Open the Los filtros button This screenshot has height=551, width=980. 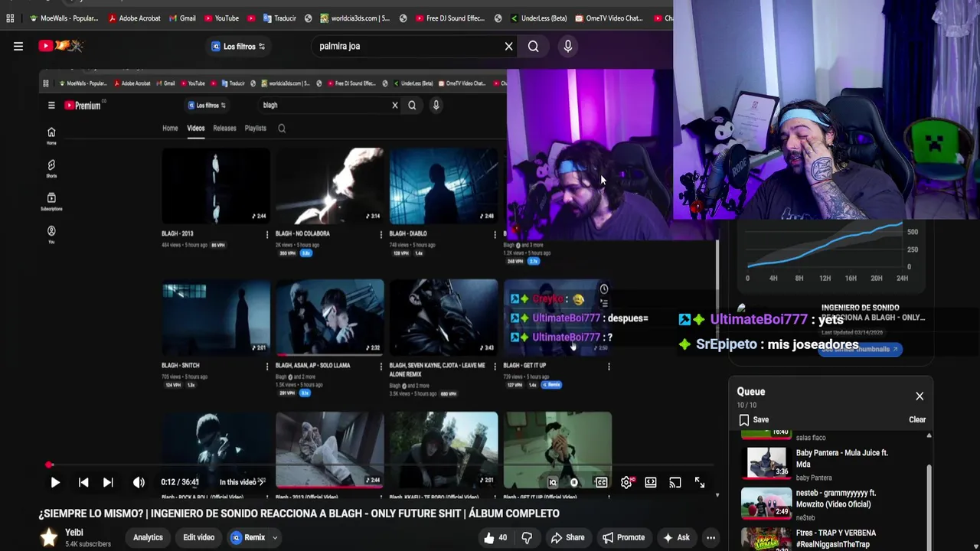[238, 46]
